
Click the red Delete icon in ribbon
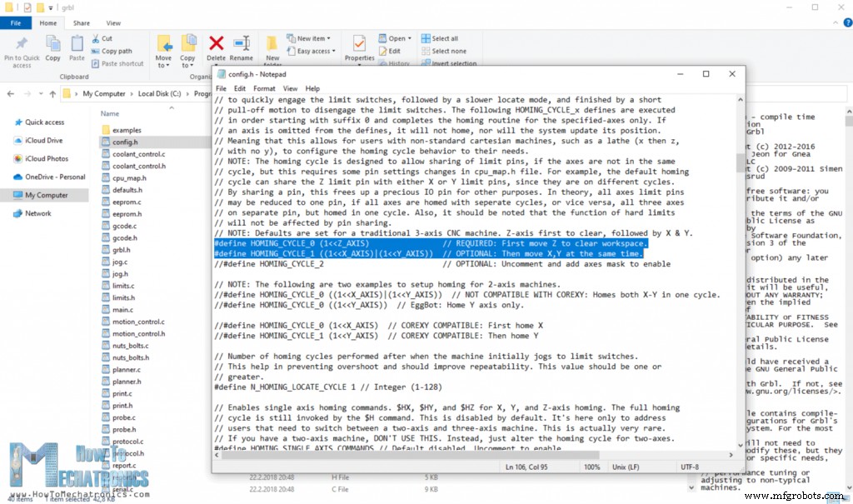[217, 45]
